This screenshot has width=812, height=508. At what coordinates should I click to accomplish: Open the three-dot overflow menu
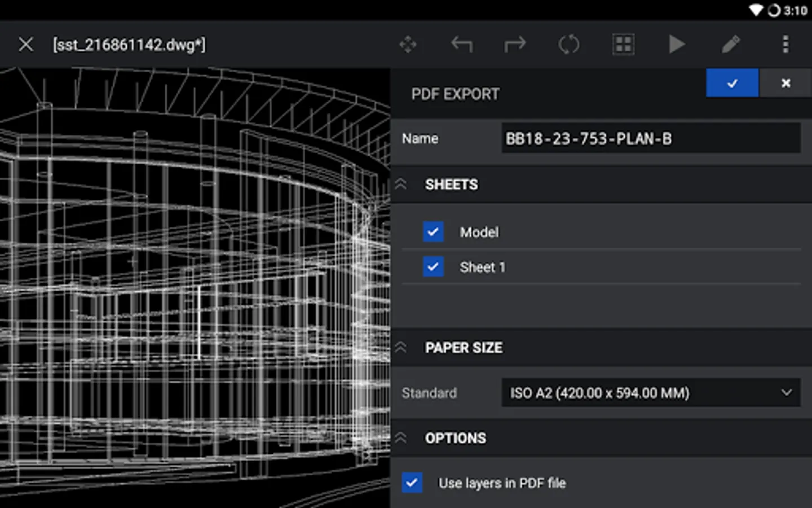pyautogui.click(x=785, y=45)
